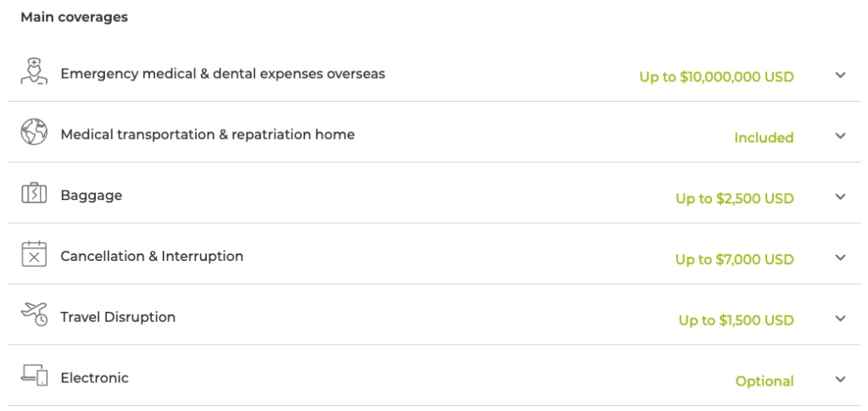Image resolution: width=868 pixels, height=411 pixels.
Task: Expand Cancellation & Interruption chevron
Action: (x=840, y=258)
